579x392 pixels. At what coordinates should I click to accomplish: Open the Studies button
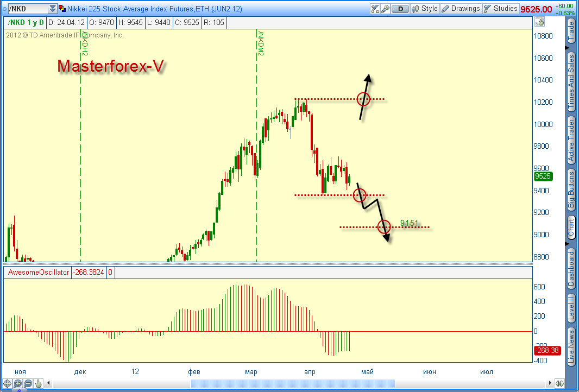tap(501, 9)
